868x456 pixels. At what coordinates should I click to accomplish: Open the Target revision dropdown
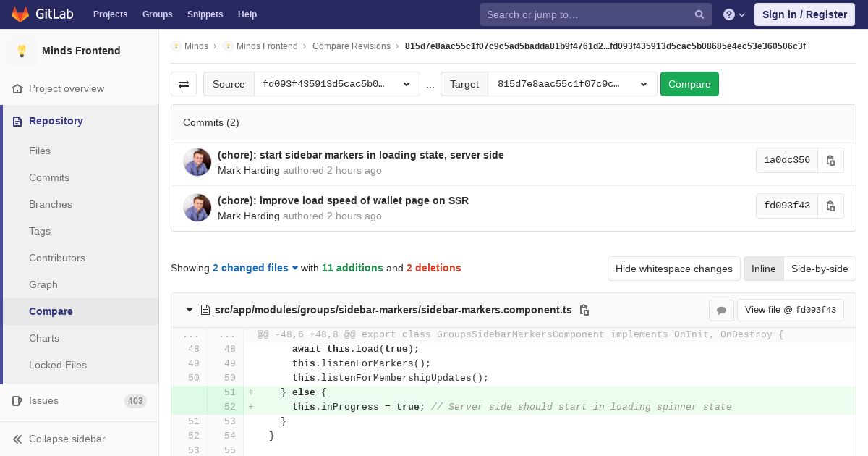point(571,84)
